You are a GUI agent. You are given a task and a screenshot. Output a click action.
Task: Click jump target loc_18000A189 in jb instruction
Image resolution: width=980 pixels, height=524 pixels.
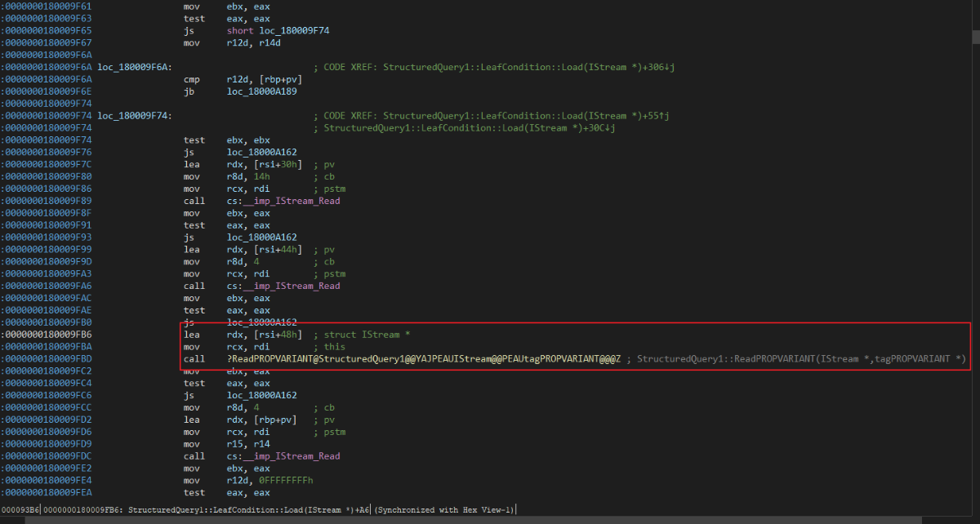tap(262, 91)
